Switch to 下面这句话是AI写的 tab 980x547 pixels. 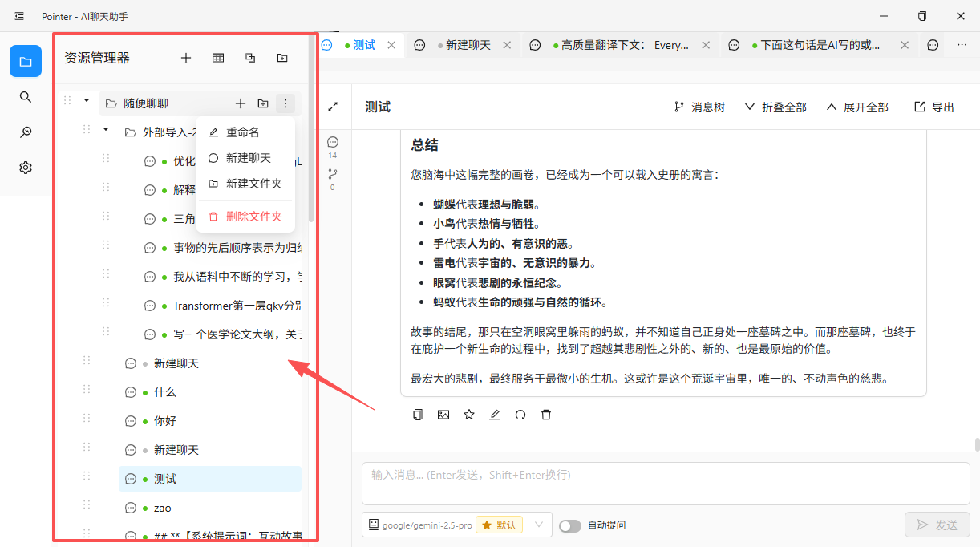(x=818, y=45)
